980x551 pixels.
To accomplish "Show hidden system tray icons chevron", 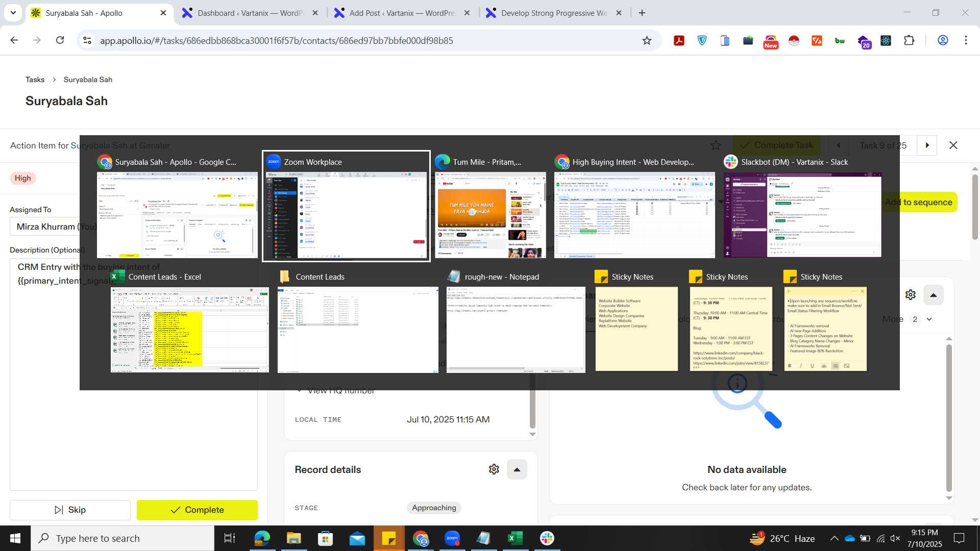I will (834, 538).
